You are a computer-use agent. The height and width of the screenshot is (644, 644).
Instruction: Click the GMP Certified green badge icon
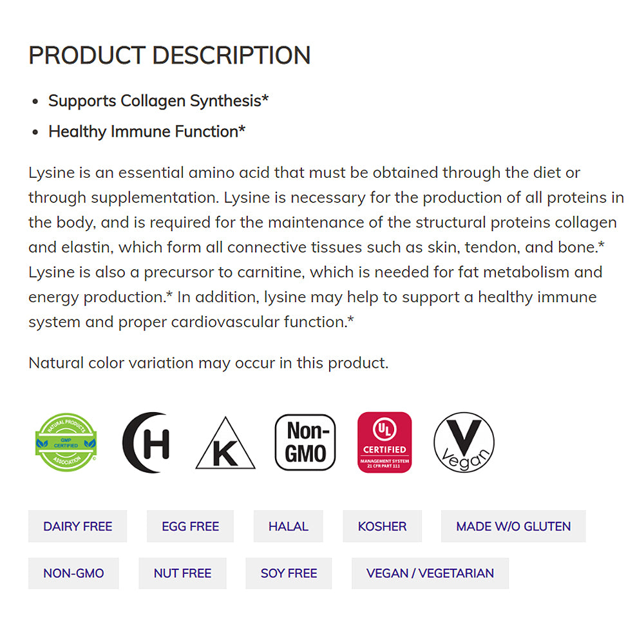pos(66,442)
